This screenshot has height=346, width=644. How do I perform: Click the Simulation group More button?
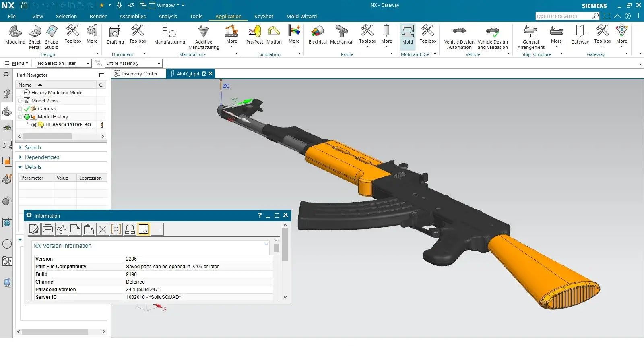pyautogui.click(x=294, y=35)
